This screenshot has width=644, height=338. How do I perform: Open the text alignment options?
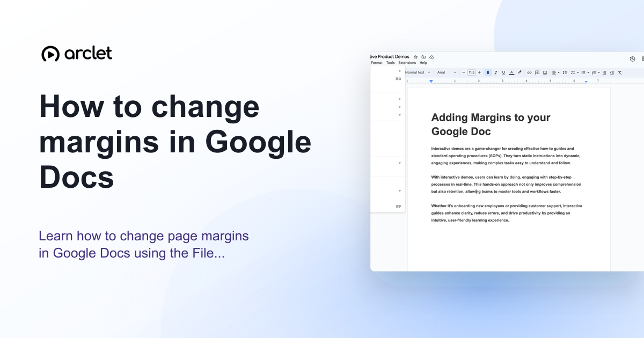click(x=555, y=72)
